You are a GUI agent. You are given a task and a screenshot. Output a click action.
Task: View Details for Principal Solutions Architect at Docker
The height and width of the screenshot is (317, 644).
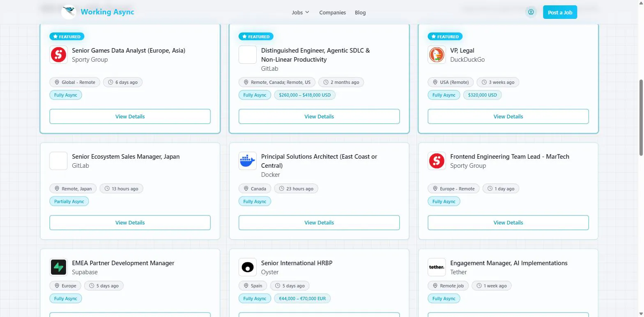319,222
